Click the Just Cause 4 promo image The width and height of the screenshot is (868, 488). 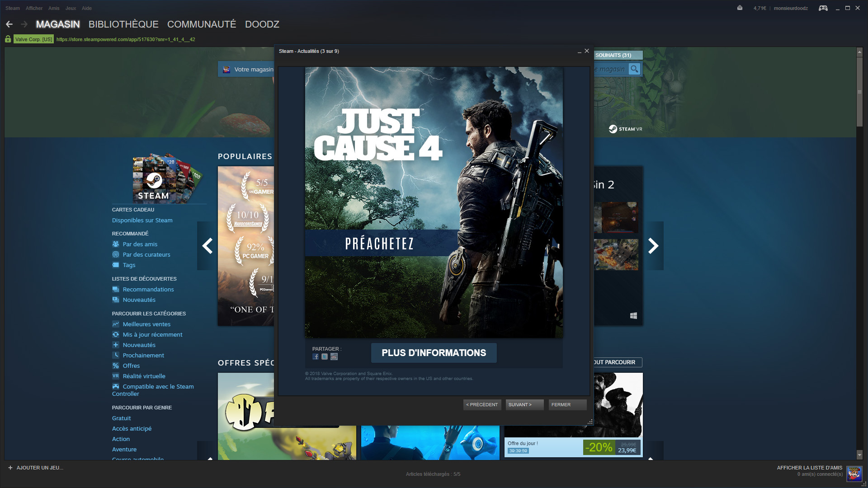coord(434,202)
